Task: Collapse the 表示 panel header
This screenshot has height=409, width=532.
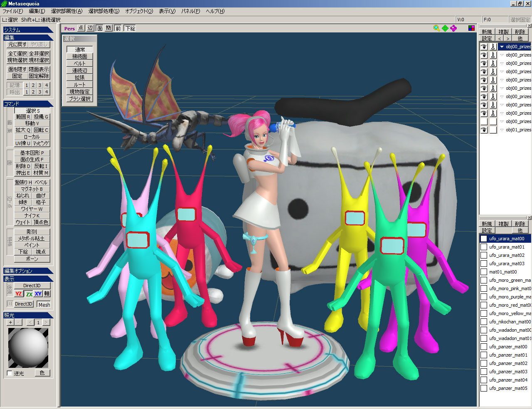Action: click(28, 278)
